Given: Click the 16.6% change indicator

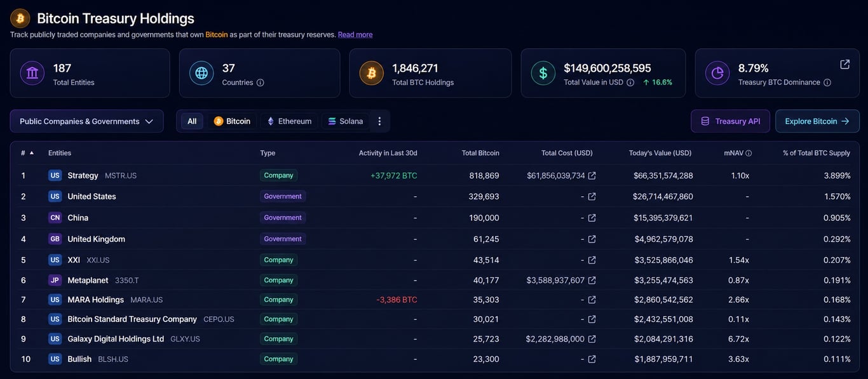Looking at the screenshot, I should pos(658,83).
